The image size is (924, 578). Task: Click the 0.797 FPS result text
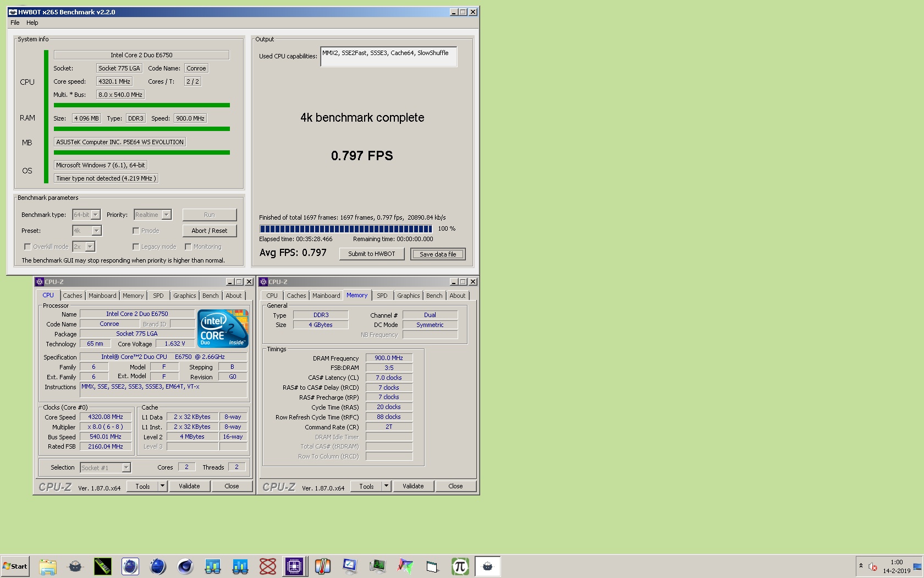(x=362, y=156)
